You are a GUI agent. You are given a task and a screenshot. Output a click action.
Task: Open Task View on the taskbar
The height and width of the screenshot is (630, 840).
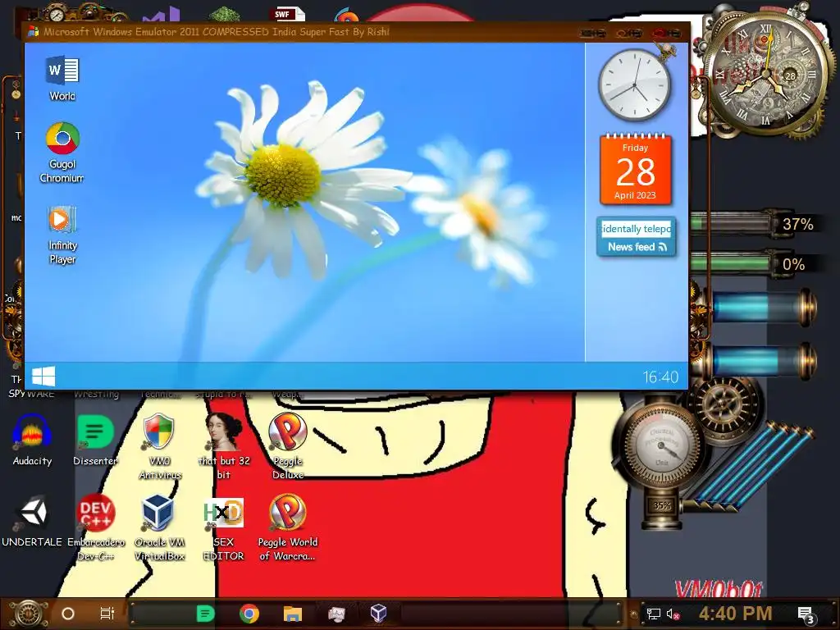tap(107, 614)
